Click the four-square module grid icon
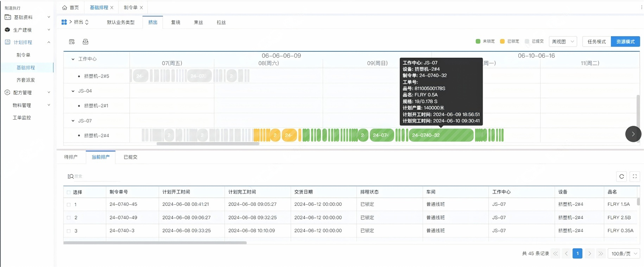Image resolution: width=644 pixels, height=267 pixels. click(64, 22)
